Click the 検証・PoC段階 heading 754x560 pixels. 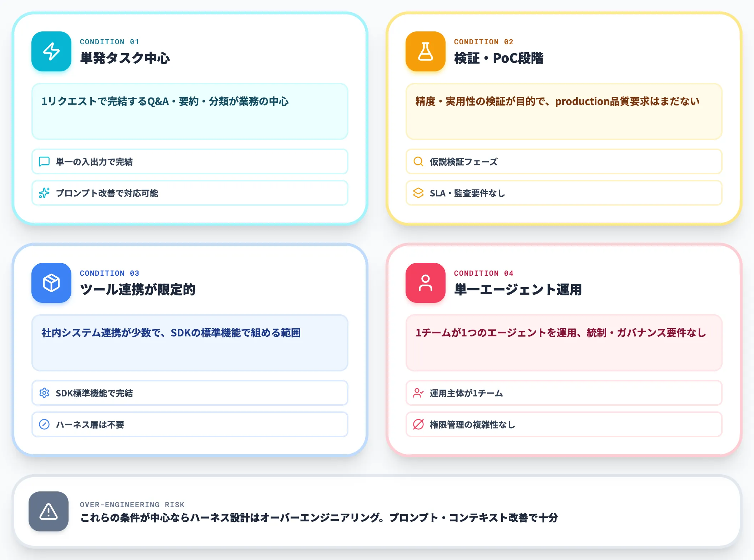pyautogui.click(x=499, y=58)
